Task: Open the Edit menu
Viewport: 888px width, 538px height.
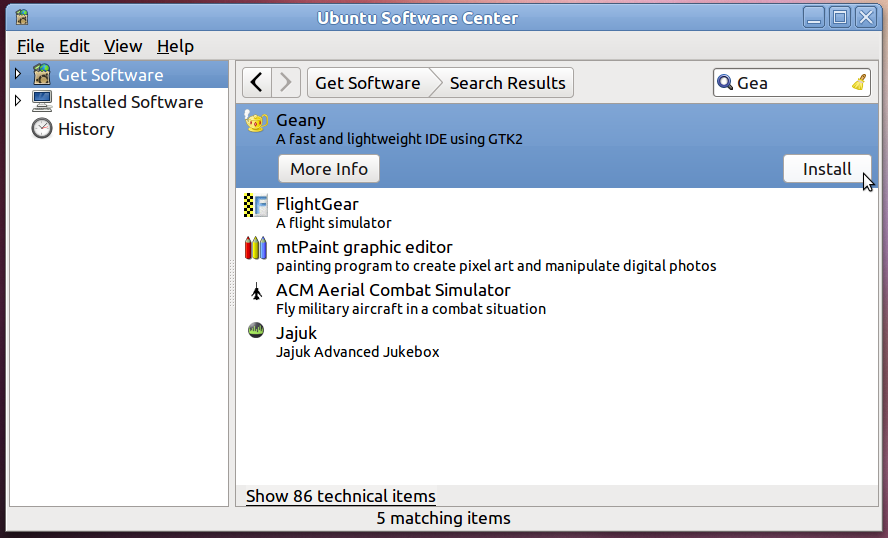Action: [x=74, y=46]
